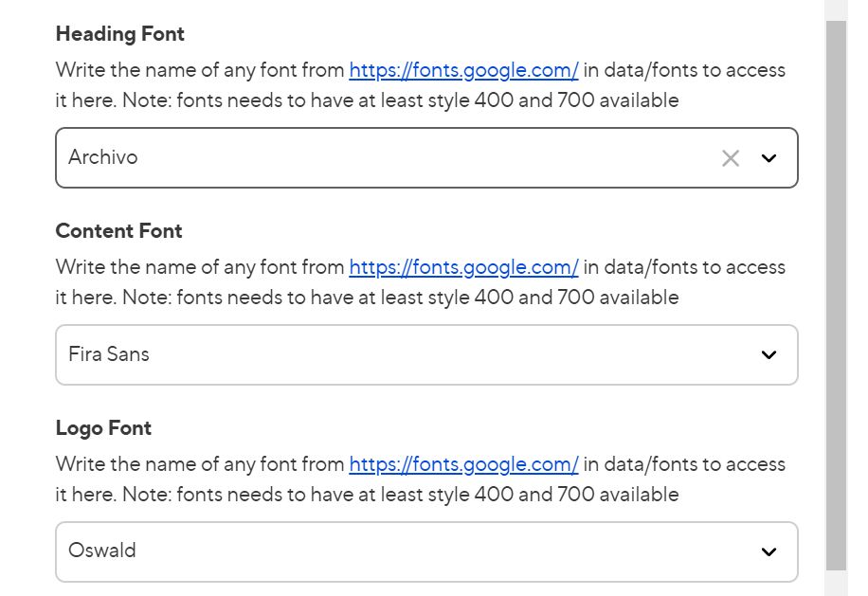This screenshot has height=596, width=868.
Task: Click the scrollbar track above the thumb
Action: [835, 9]
